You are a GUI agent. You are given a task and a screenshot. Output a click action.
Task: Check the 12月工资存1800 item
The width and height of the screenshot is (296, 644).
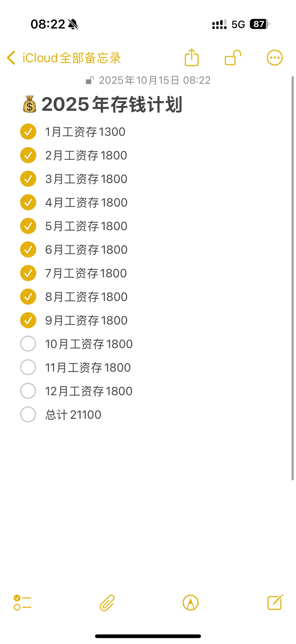(x=28, y=391)
